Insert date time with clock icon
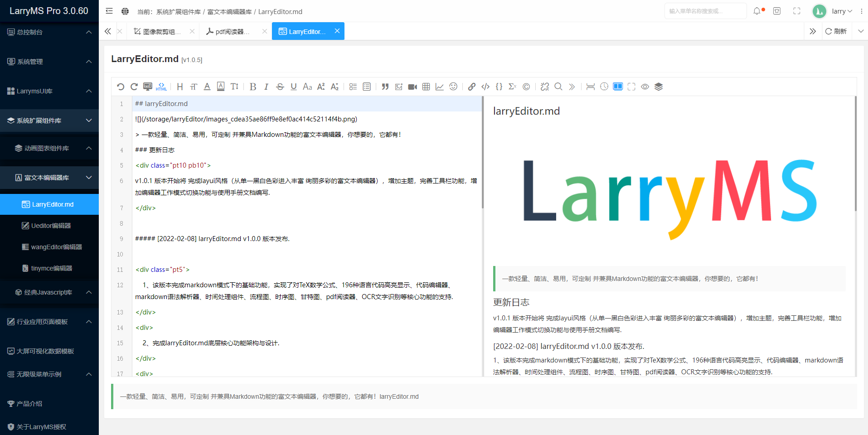Viewport: 868px width, 435px height. pyautogui.click(x=604, y=87)
